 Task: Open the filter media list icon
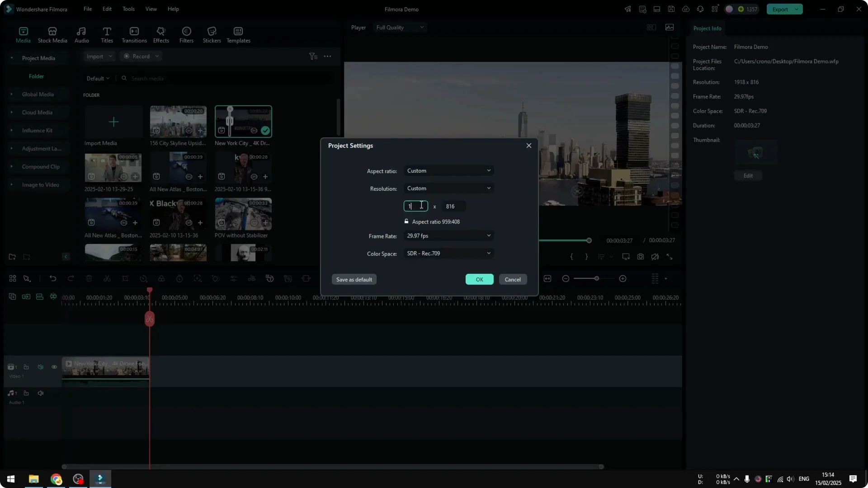click(x=313, y=56)
